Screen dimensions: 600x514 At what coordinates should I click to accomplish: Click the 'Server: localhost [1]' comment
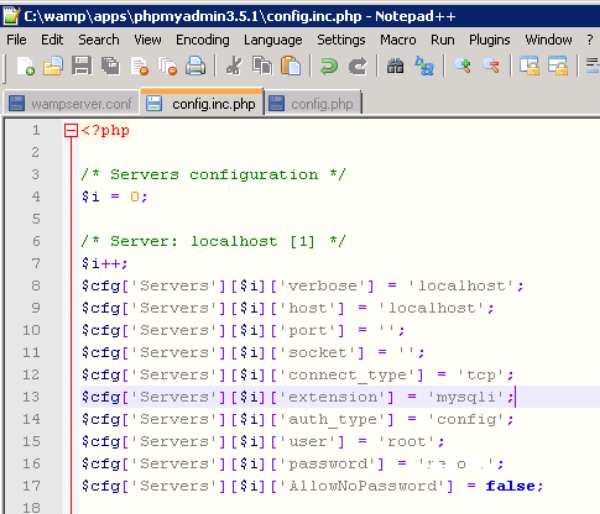click(212, 241)
